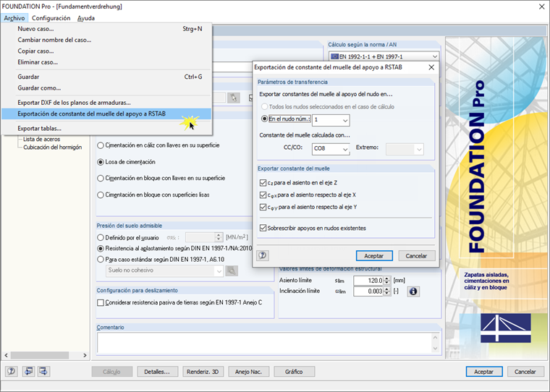Click Aceptar in the export dialog
This screenshot has width=550, height=392.
point(374,256)
